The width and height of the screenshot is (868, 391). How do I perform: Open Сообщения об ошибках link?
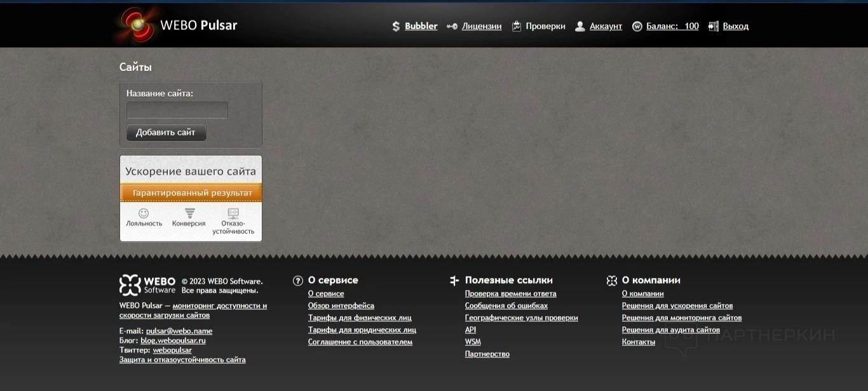(x=506, y=306)
